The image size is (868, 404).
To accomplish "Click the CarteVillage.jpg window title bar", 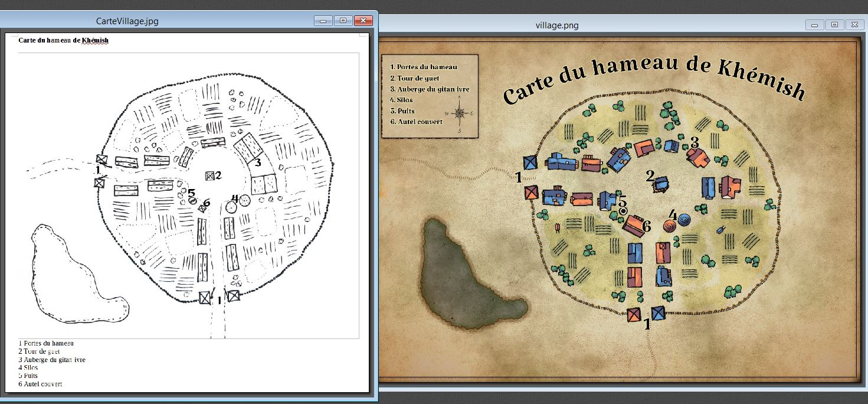I will [x=127, y=21].
